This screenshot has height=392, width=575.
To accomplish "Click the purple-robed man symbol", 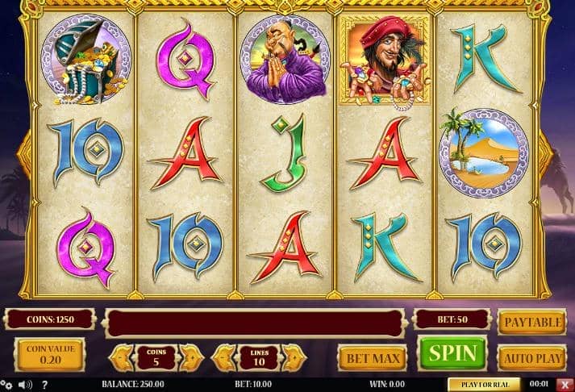I will [x=285, y=60].
